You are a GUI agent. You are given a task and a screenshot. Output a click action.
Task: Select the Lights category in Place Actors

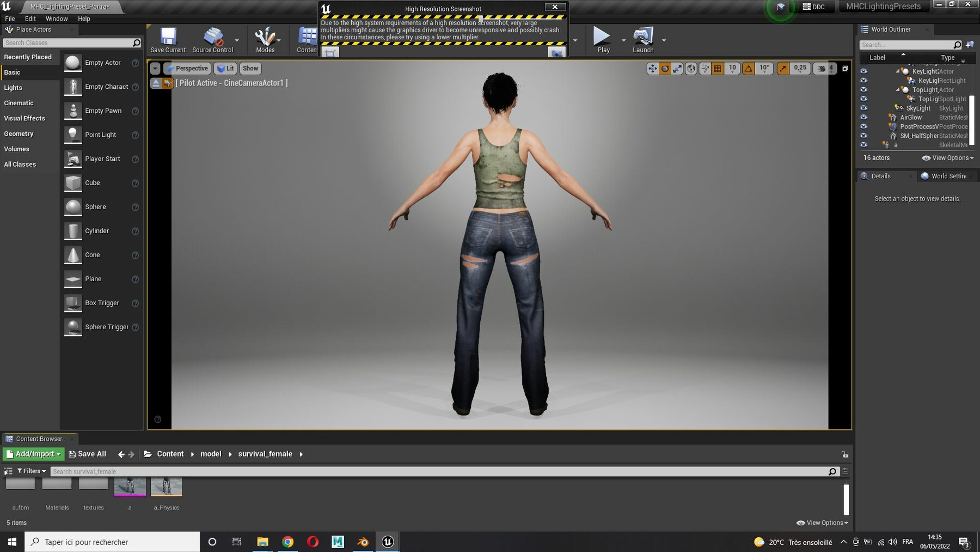(x=30, y=88)
